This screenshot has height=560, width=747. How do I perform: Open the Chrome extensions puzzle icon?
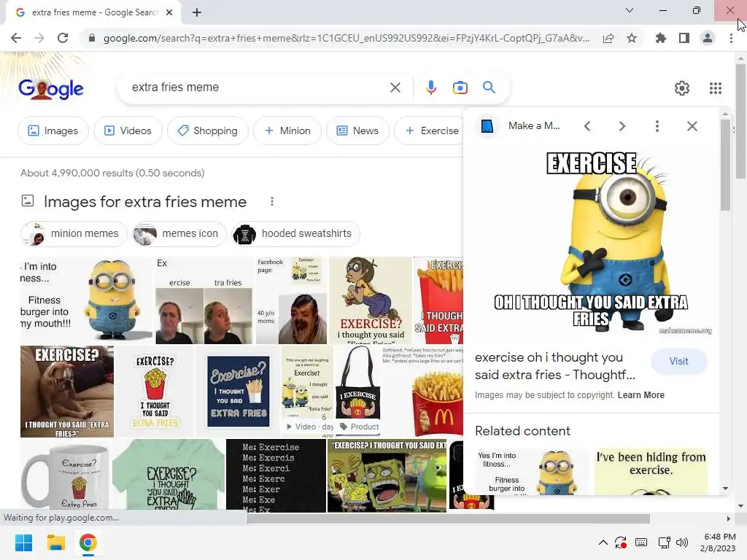[x=661, y=38]
